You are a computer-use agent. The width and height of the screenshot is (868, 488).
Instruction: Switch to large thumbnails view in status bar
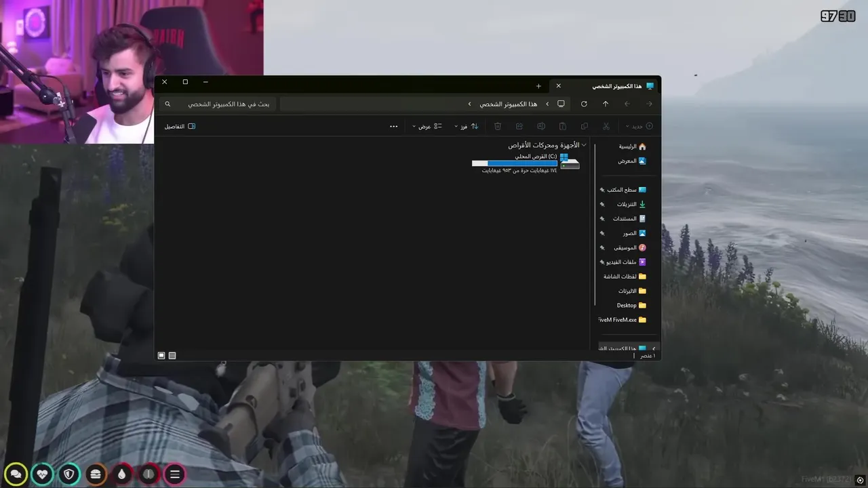(x=161, y=355)
